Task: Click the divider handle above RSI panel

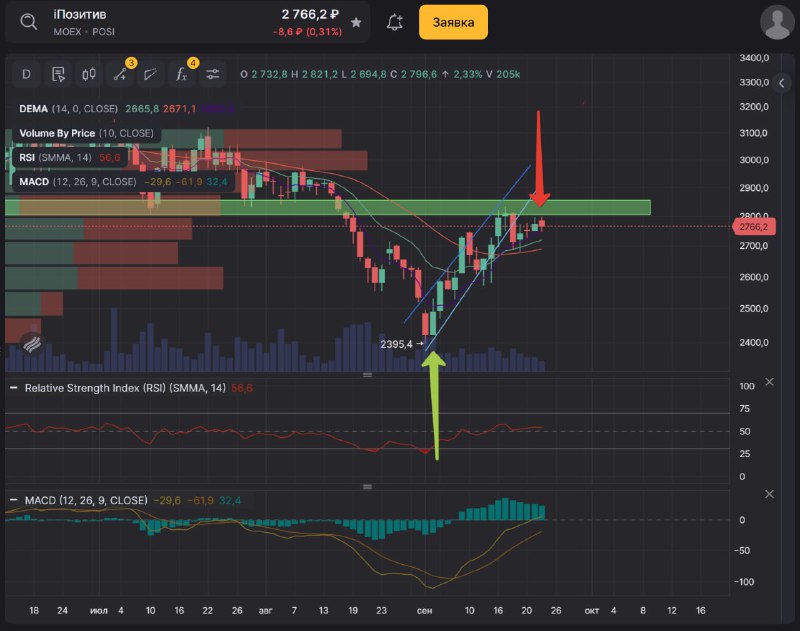Action: (x=367, y=375)
